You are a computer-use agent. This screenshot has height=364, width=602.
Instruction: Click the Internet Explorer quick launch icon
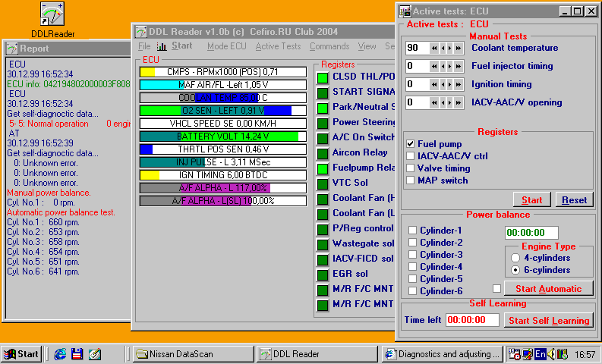coord(59,353)
